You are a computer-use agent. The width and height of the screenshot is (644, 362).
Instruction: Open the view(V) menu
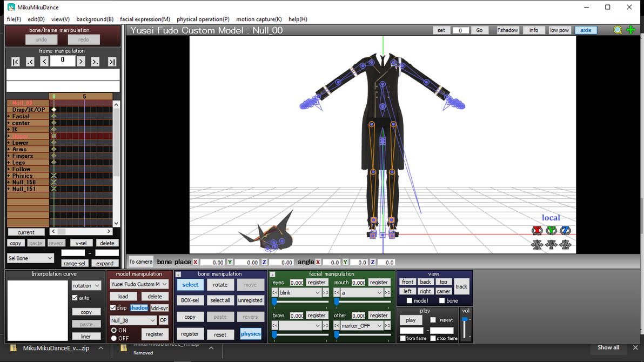61,19
